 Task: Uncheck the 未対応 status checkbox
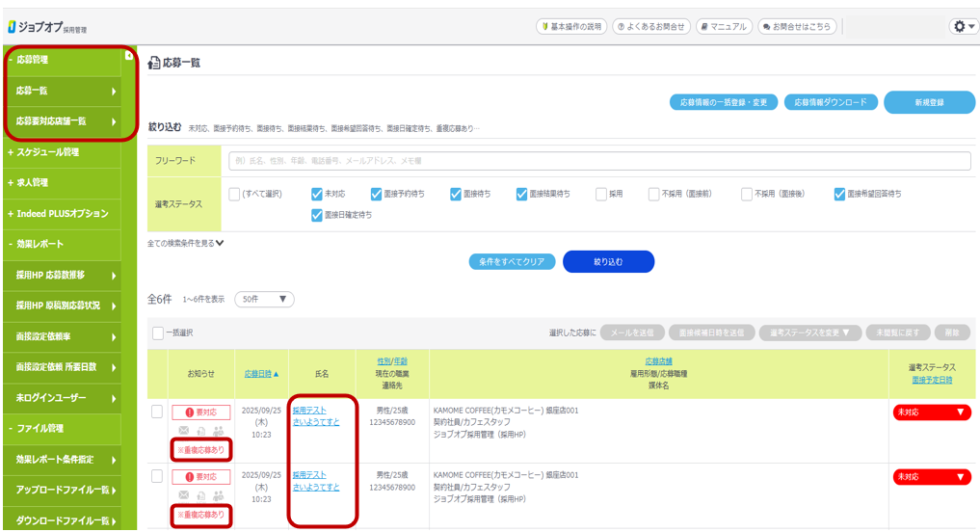click(x=317, y=194)
